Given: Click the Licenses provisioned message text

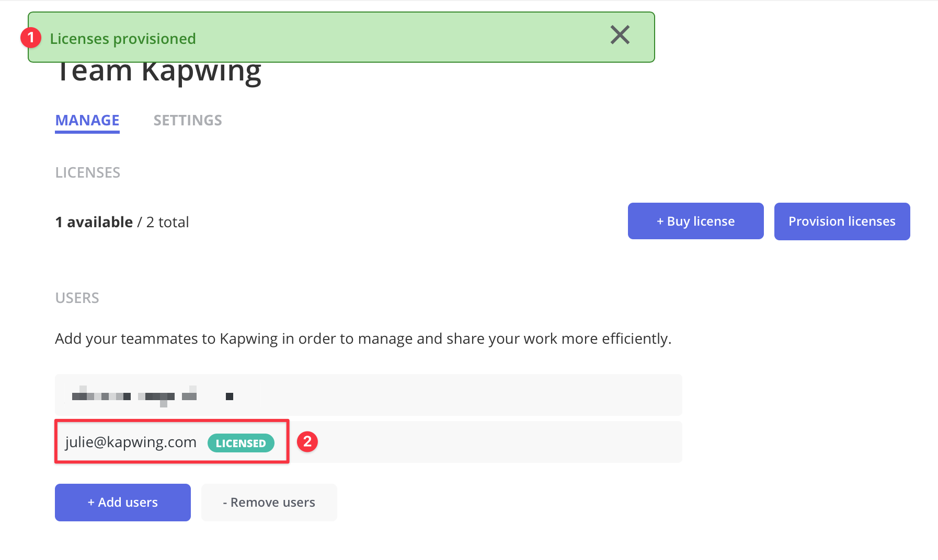Looking at the screenshot, I should click(x=123, y=39).
